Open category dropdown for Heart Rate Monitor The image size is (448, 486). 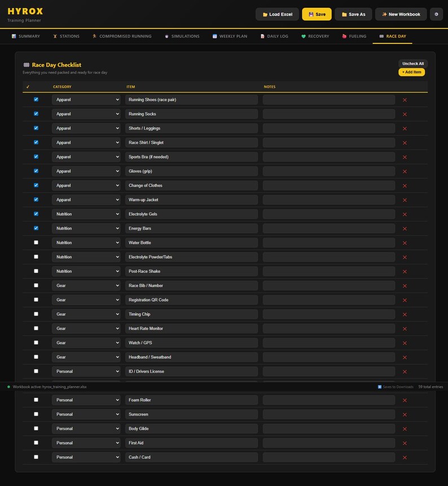pyautogui.click(x=86, y=329)
